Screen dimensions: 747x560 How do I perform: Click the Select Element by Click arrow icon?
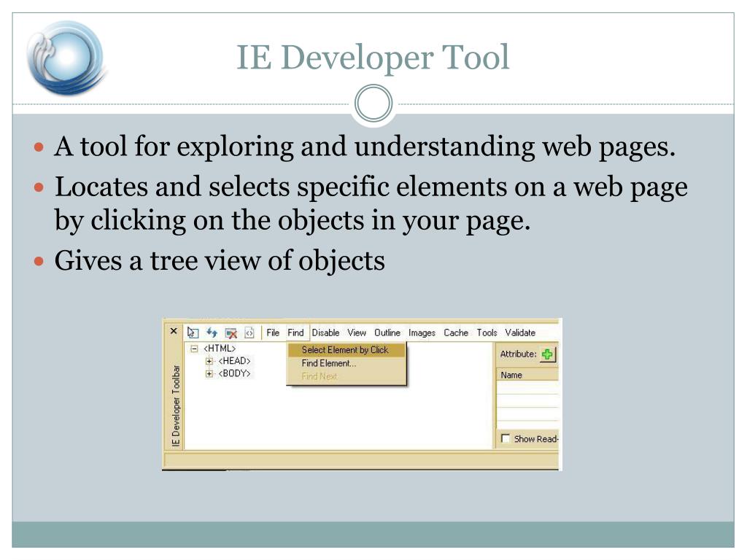point(193,332)
